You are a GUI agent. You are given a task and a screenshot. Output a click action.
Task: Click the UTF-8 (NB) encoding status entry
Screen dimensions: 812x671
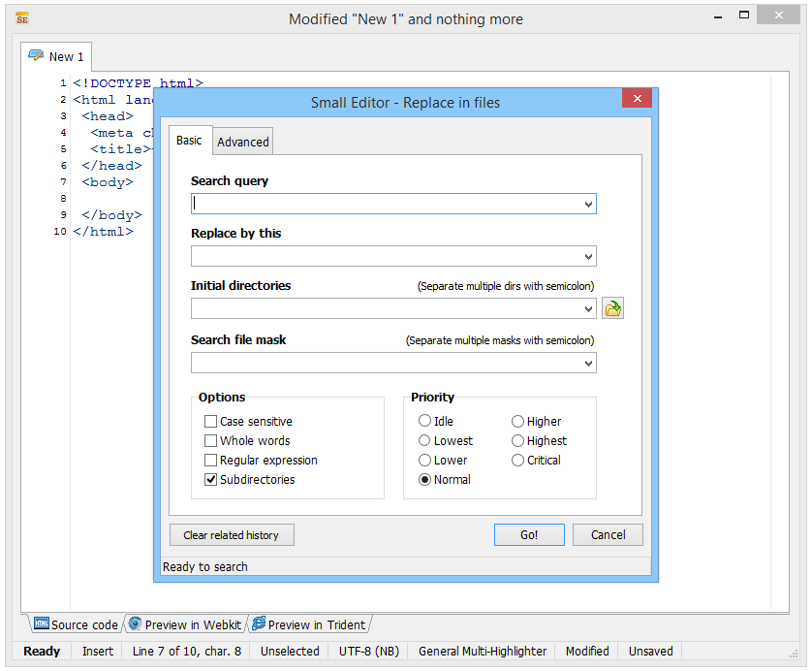pos(369,652)
